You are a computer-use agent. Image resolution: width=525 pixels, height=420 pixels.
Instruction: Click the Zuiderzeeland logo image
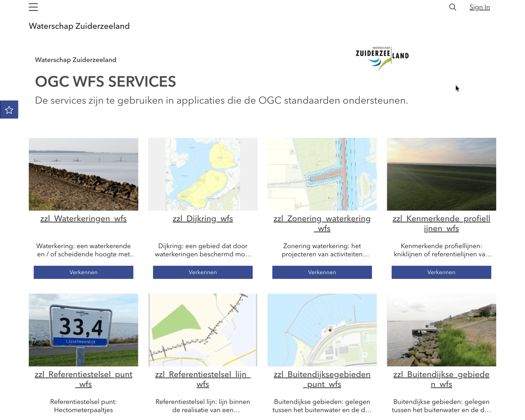click(x=382, y=58)
